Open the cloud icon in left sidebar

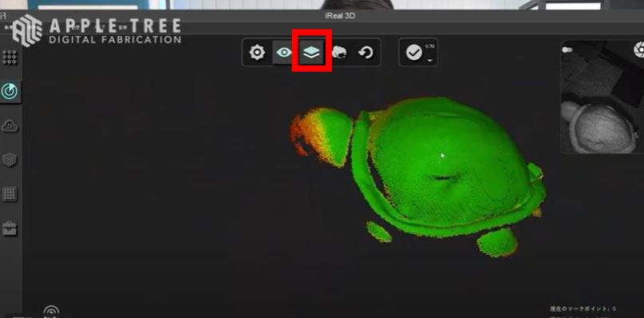pyautogui.click(x=10, y=126)
